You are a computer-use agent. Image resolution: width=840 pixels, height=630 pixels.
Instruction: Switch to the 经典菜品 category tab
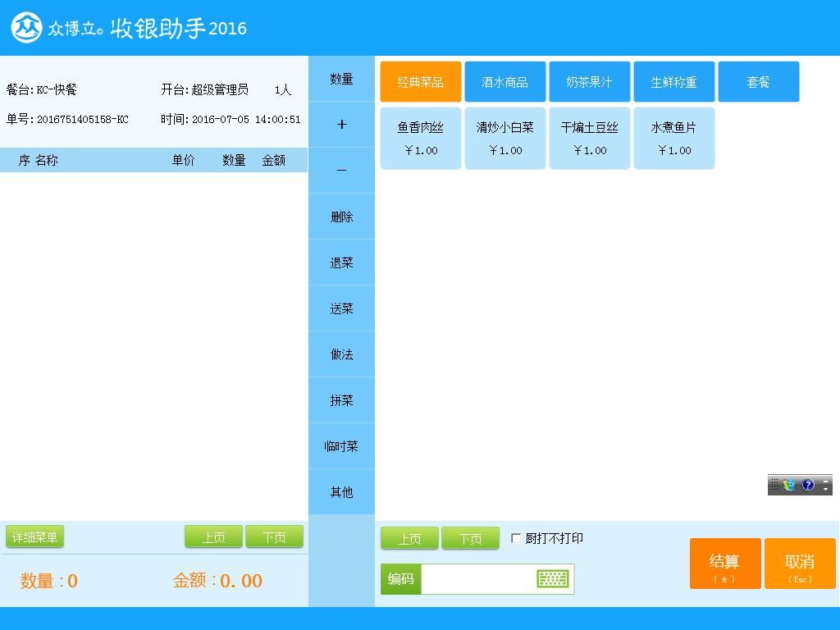(x=421, y=81)
